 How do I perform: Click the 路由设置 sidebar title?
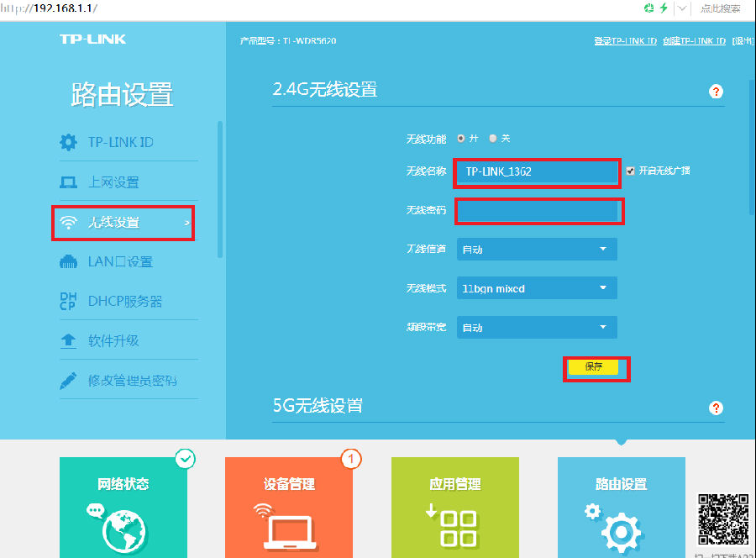(122, 94)
